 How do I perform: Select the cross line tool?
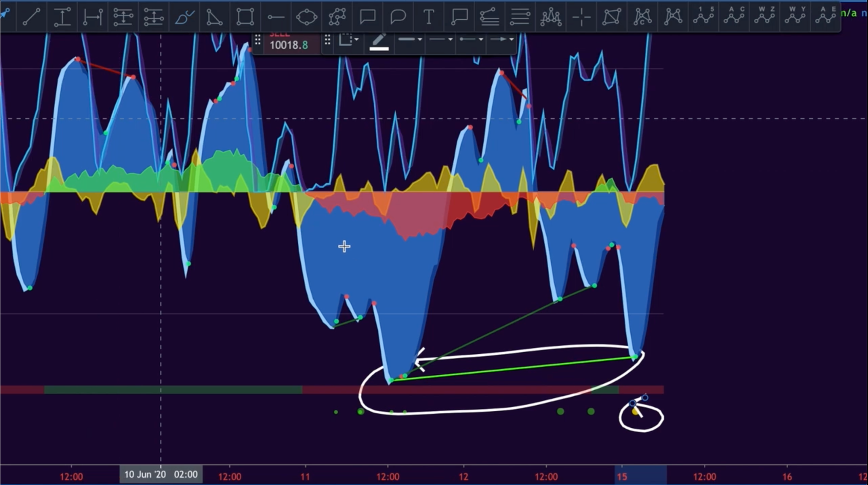click(581, 17)
